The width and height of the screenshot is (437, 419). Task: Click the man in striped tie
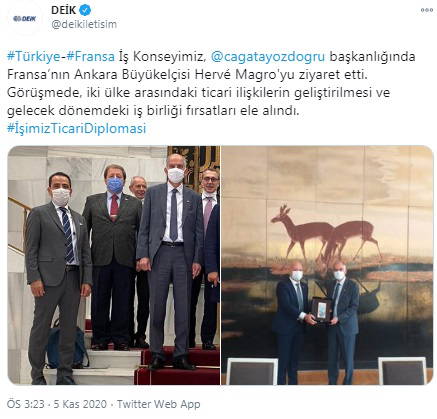[58, 277]
